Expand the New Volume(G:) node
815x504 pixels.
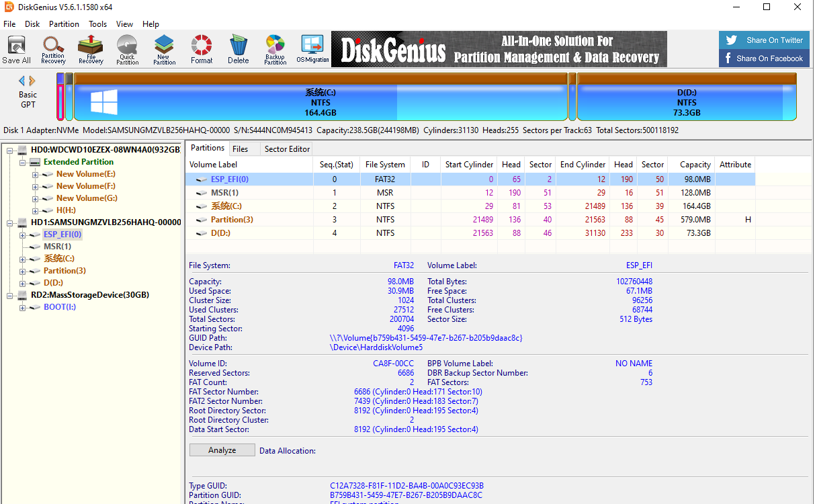pyautogui.click(x=35, y=198)
